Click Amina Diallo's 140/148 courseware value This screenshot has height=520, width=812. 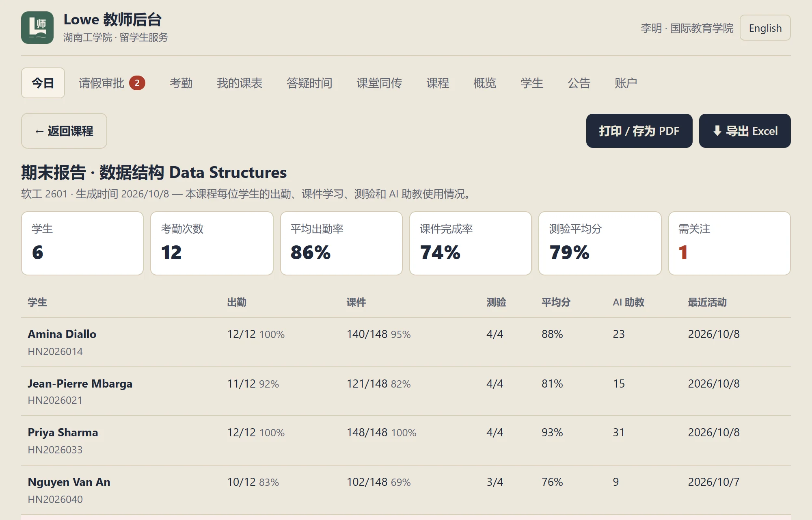[367, 334]
